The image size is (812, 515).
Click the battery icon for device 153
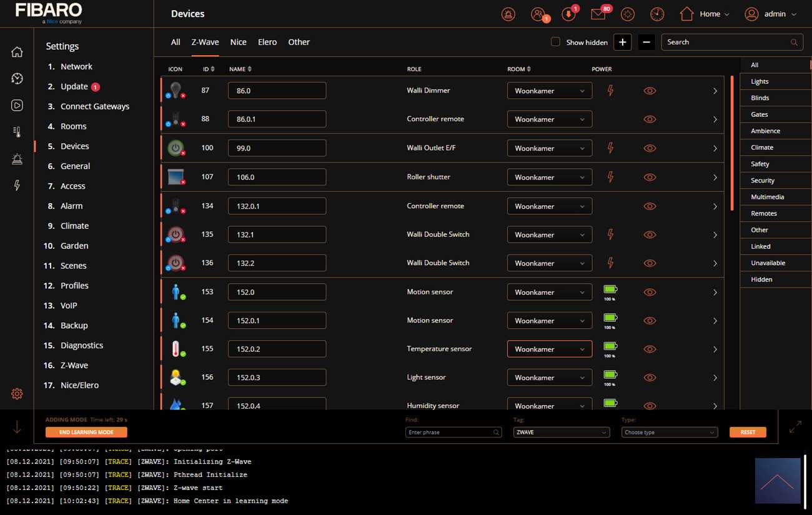610,289
